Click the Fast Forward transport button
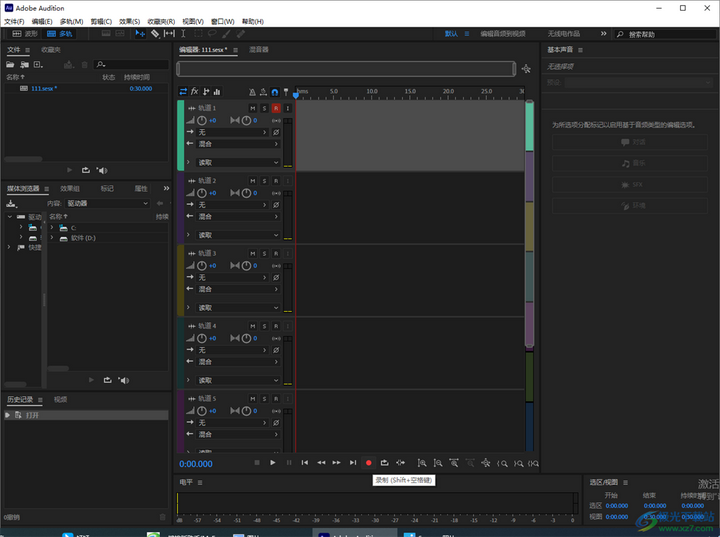This screenshot has width=720, height=537. click(337, 463)
